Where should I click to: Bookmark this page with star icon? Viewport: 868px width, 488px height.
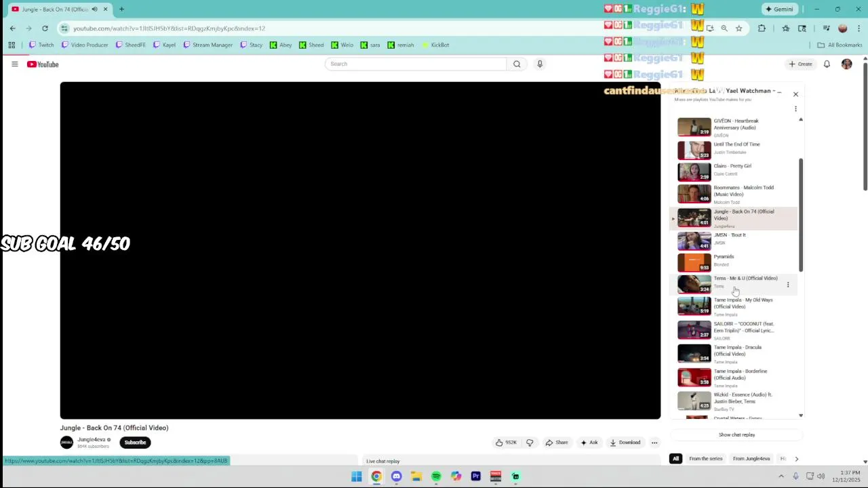click(738, 28)
